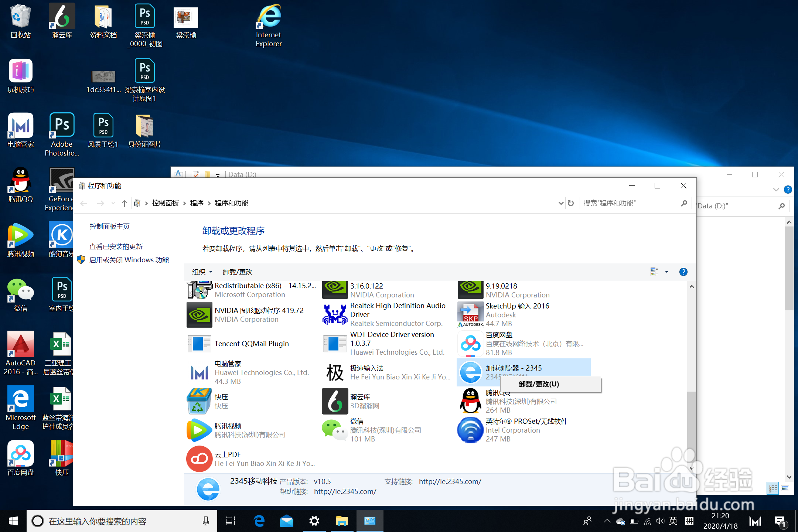The height and width of the screenshot is (532, 798).
Task: Select 溜云库 icon in program list
Action: click(x=335, y=401)
